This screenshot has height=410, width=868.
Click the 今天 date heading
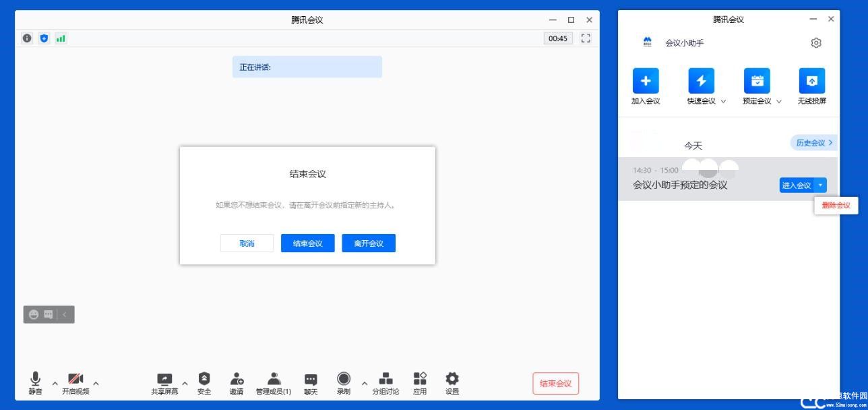[693, 146]
